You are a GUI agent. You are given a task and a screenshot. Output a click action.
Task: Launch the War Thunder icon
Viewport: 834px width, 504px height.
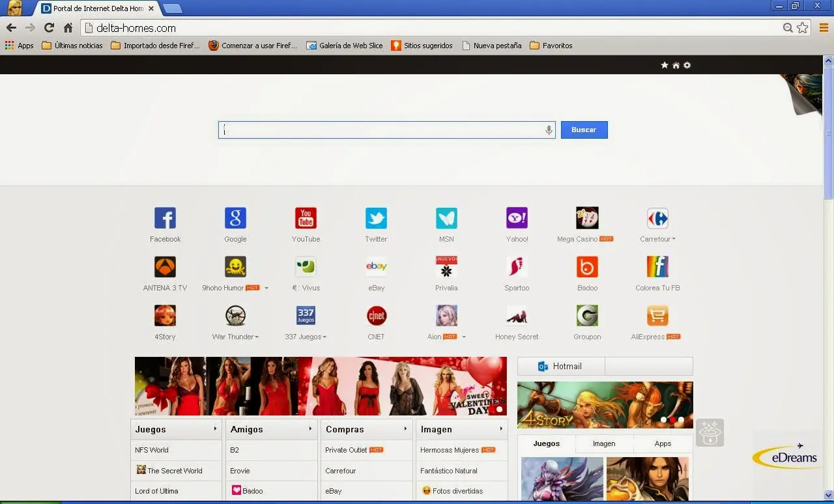click(235, 315)
